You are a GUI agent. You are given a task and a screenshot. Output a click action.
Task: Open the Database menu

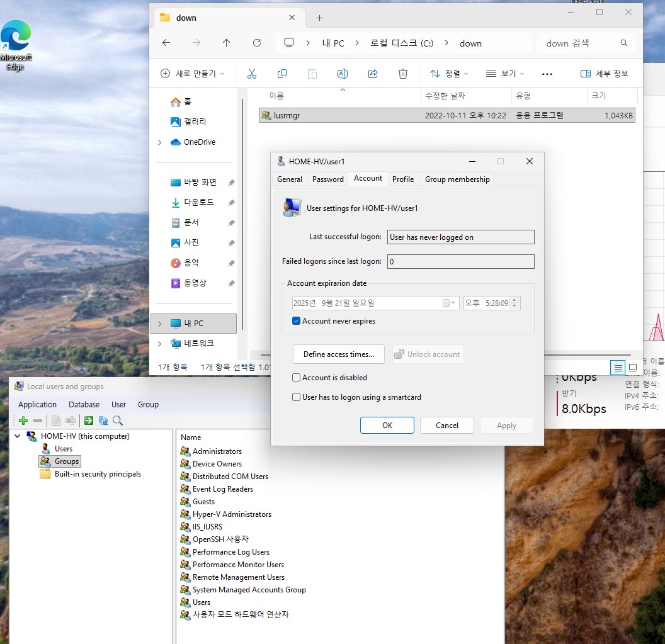[x=84, y=405]
